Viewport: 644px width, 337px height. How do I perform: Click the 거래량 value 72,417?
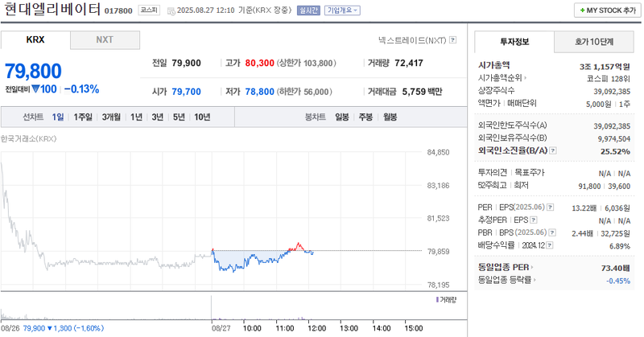click(409, 63)
